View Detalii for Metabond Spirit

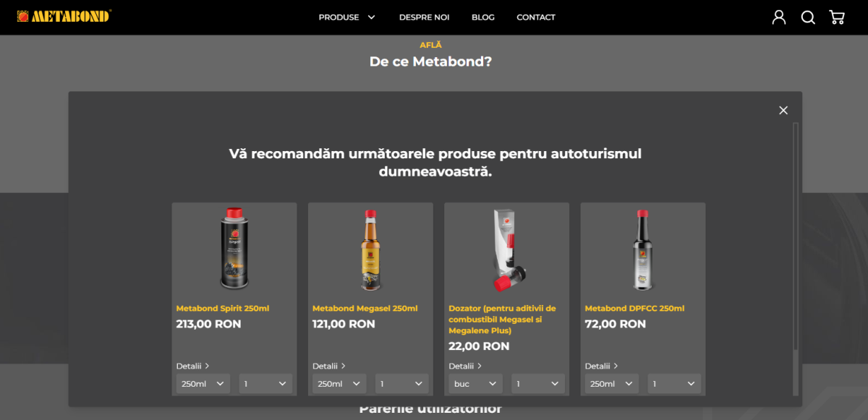tap(192, 366)
